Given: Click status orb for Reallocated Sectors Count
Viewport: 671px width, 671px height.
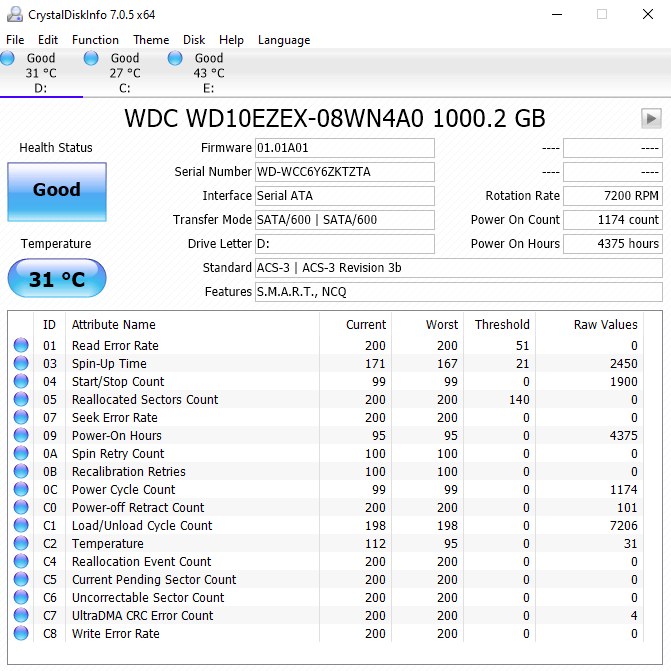Looking at the screenshot, I should 21,399.
